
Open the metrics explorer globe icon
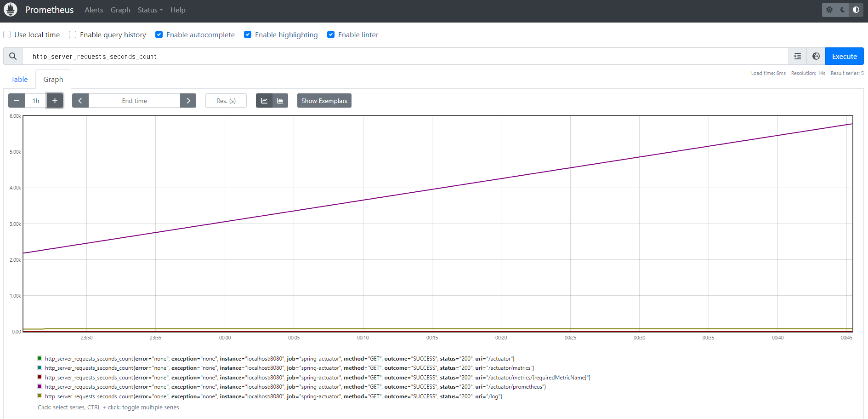pyautogui.click(x=816, y=56)
